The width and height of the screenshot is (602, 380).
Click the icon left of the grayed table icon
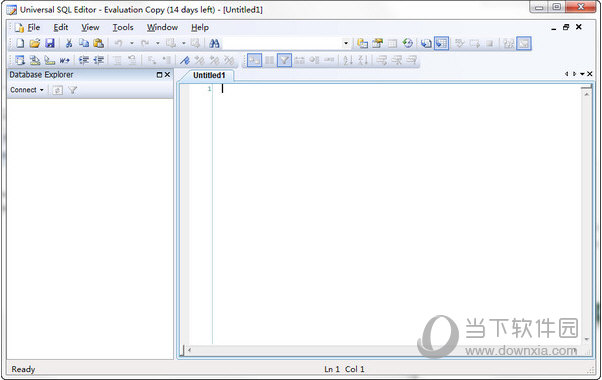pyautogui.click(x=377, y=43)
